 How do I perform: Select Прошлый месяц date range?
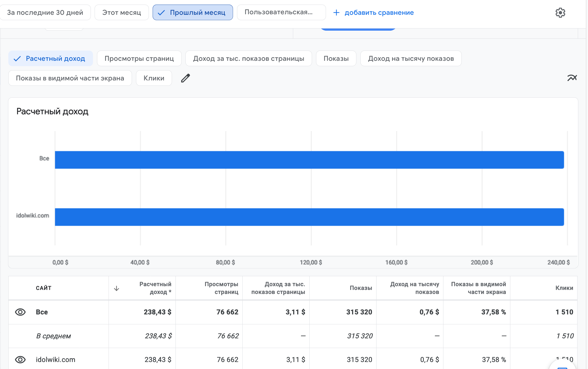click(x=193, y=13)
